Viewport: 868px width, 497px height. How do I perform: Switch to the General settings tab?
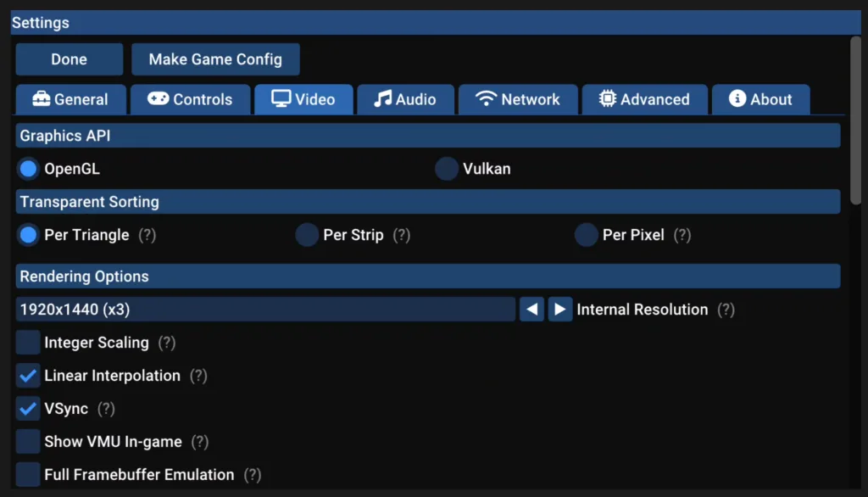click(70, 99)
